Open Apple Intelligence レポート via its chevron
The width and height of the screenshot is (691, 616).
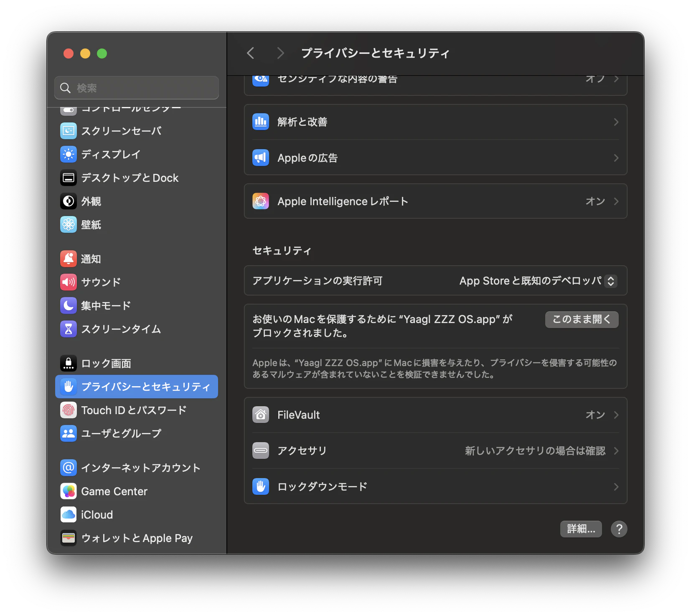point(616,201)
